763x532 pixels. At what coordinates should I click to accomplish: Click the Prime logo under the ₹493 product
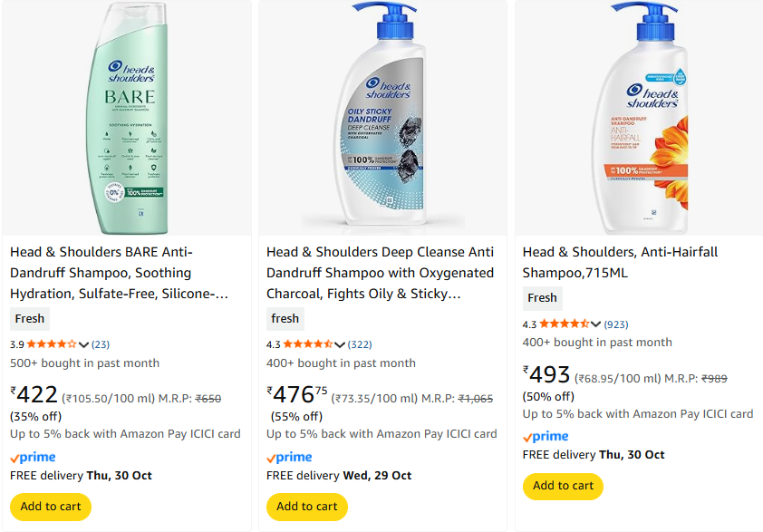pyautogui.click(x=546, y=437)
